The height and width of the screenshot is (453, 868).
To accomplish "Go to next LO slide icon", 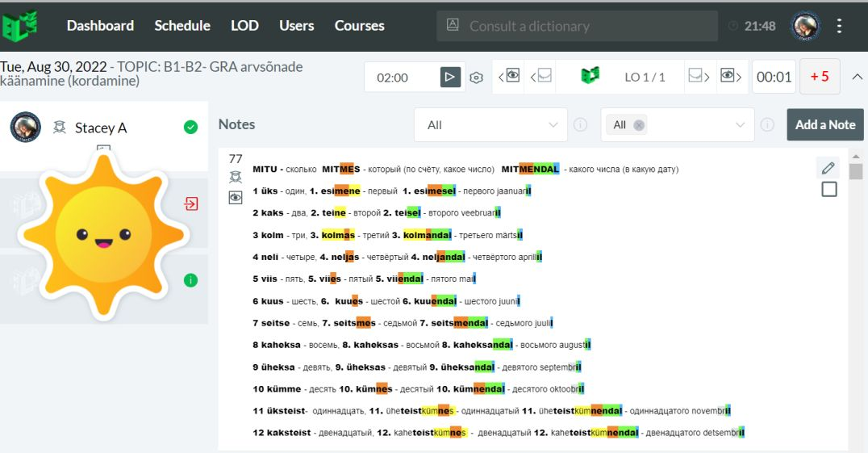I will pyautogui.click(x=699, y=76).
